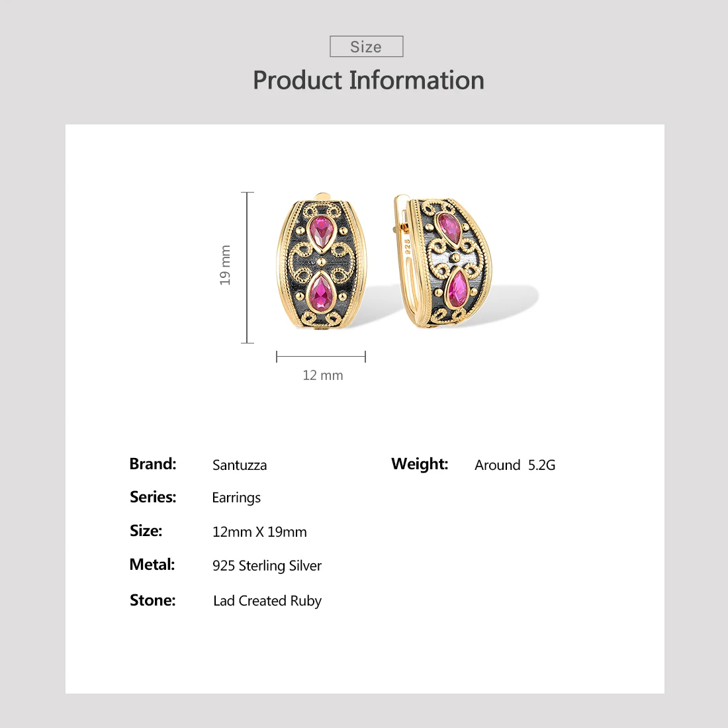
Task: Select the Santuzza brand name
Action: pyautogui.click(x=240, y=465)
